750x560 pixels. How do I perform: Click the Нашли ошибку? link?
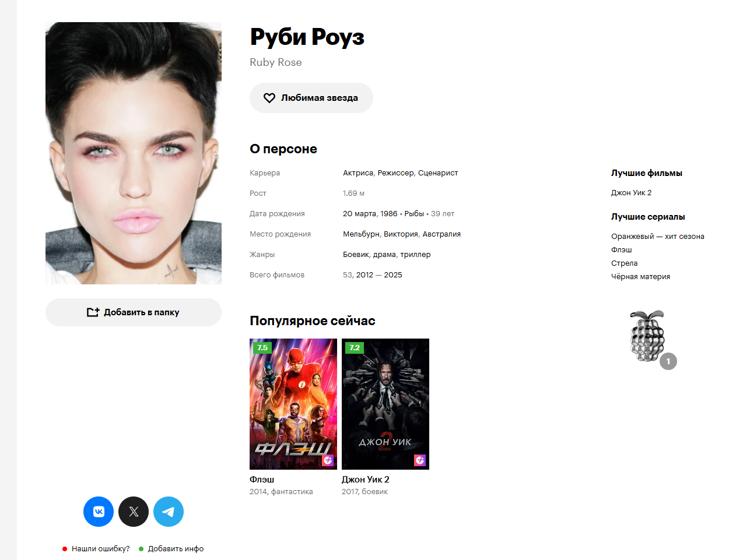pyautogui.click(x=100, y=549)
